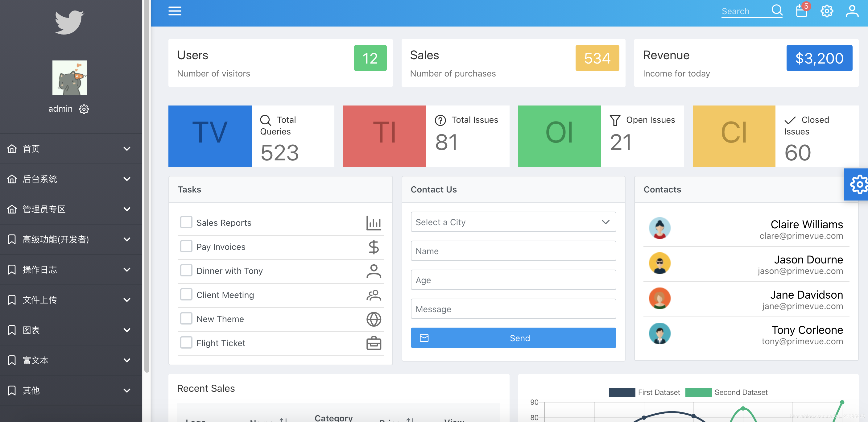Click Jason Dourne's avatar

(x=659, y=263)
